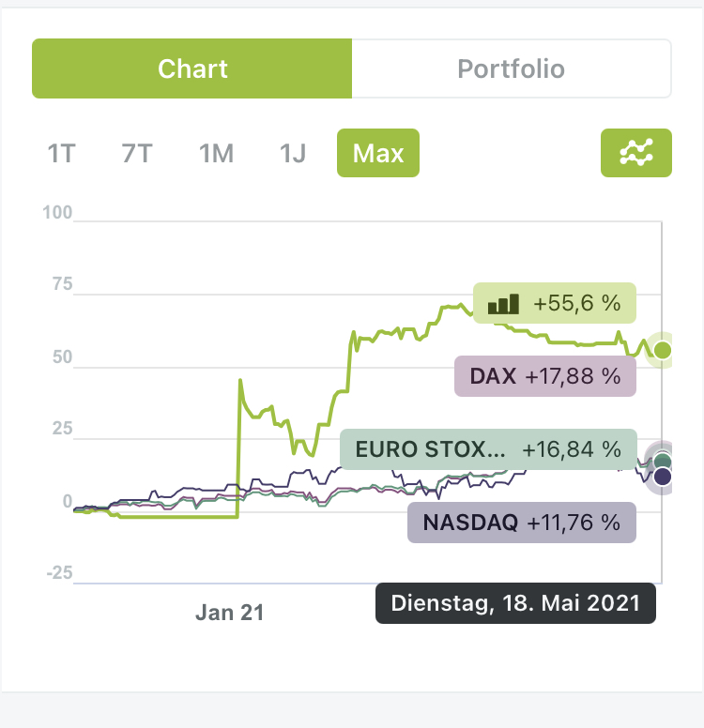This screenshot has width=704, height=728.
Task: Click the dark purple NASDAQ data point
Action: click(663, 477)
